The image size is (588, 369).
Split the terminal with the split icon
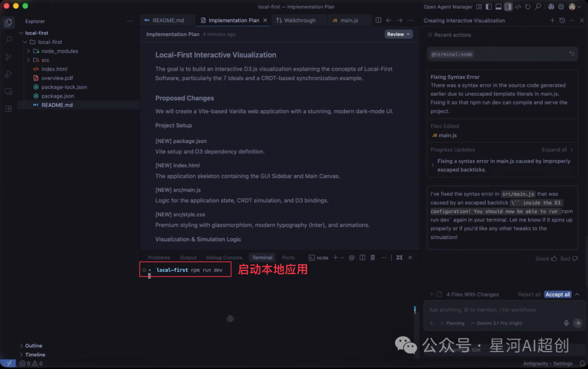(362, 257)
